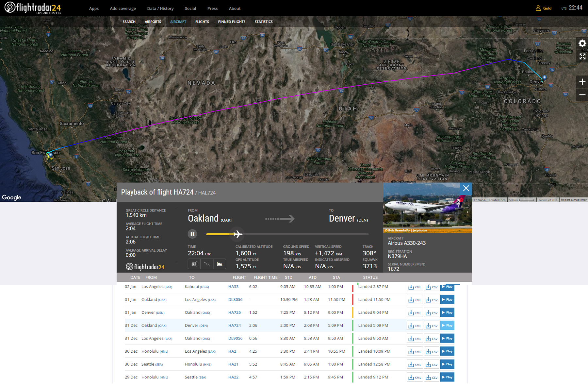The height and width of the screenshot is (385, 588).
Task: Pause the flight playback
Action: click(x=192, y=234)
